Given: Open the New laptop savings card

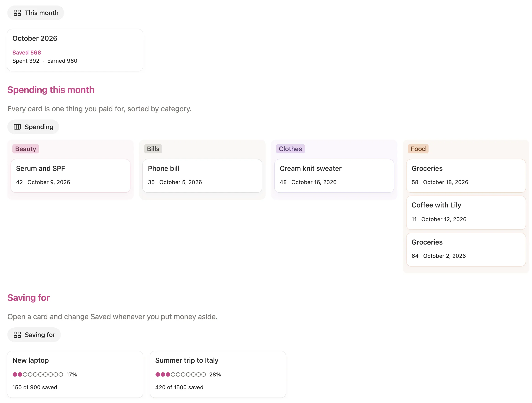Looking at the screenshot, I should 75,374.
